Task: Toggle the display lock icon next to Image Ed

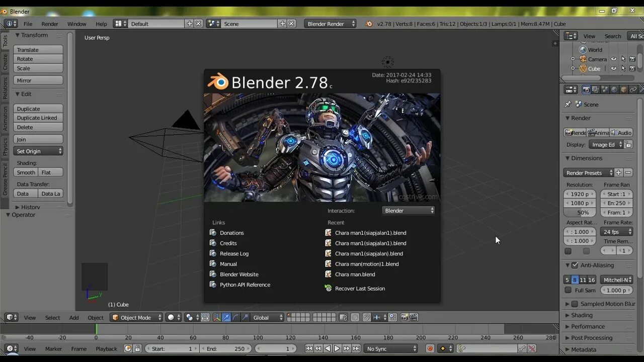Action: 628,144
